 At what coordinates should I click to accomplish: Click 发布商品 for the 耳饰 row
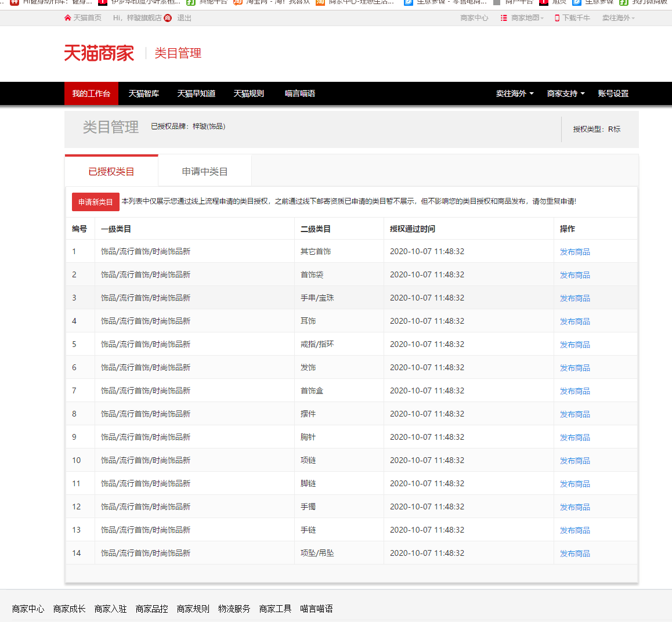pos(575,321)
